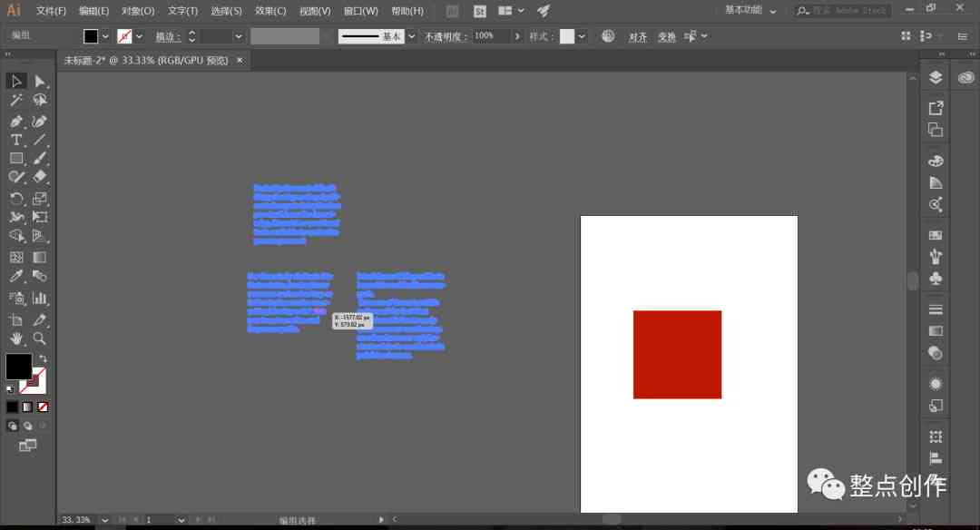Choose the Lasso tool
The image size is (980, 530).
[40, 100]
